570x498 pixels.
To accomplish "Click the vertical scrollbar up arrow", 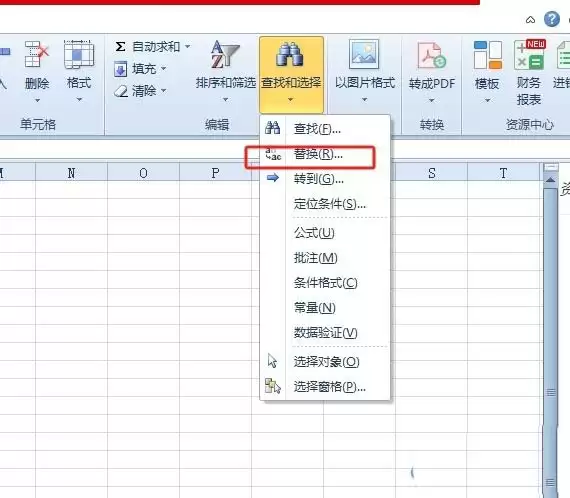I will [x=551, y=180].
